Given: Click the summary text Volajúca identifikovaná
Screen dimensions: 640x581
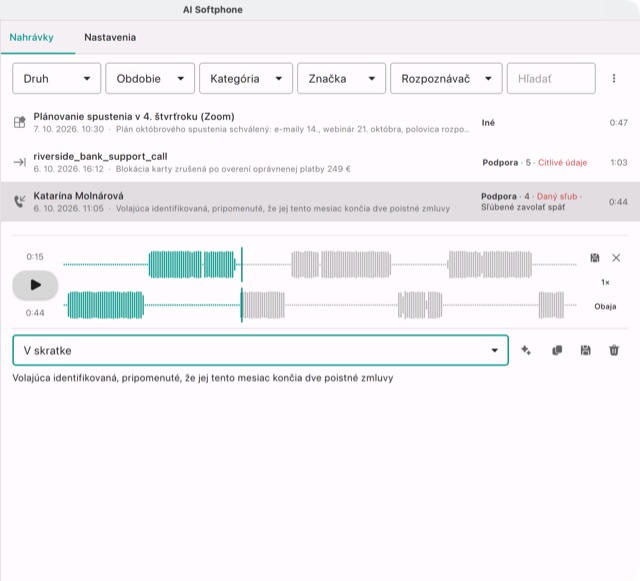Looking at the screenshot, I should click(203, 378).
